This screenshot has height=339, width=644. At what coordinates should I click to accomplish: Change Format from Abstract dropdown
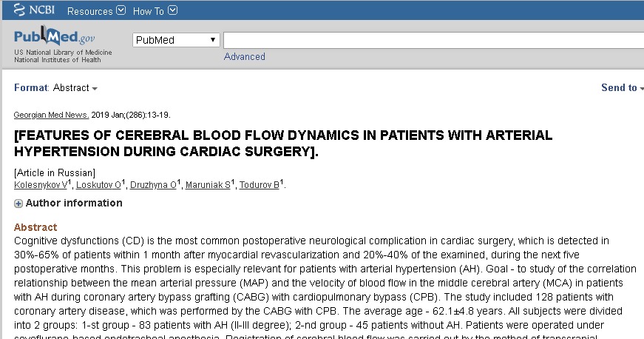click(x=75, y=88)
